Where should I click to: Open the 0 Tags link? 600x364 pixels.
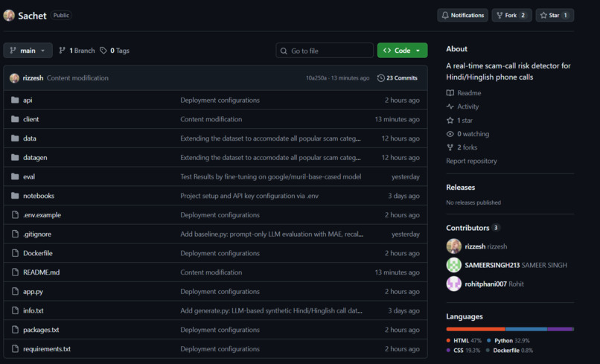(x=115, y=51)
